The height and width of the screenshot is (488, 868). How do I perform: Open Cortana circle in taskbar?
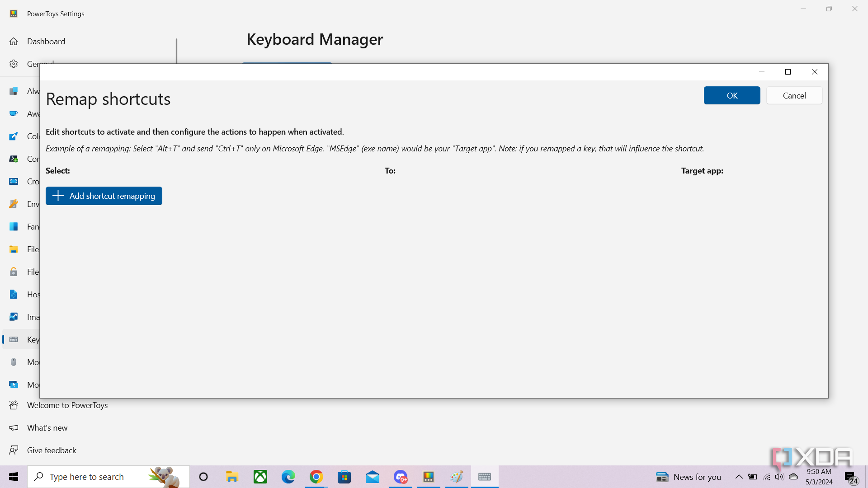click(x=203, y=477)
